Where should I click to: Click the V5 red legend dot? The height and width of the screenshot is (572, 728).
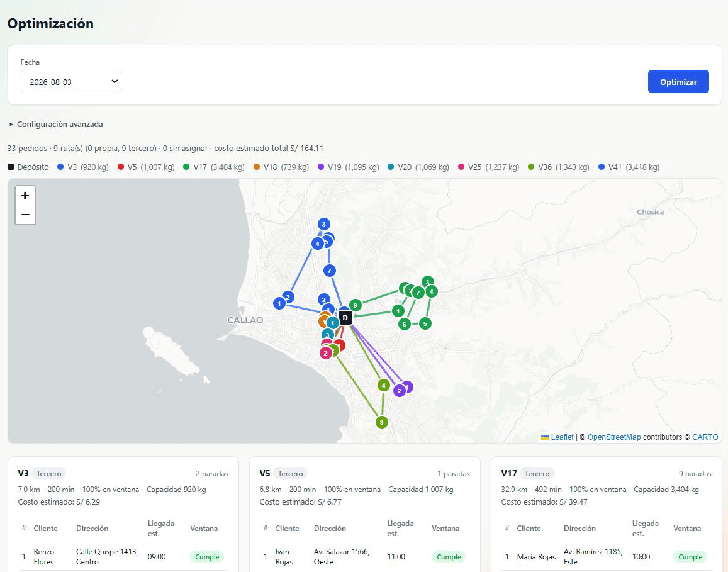tap(121, 167)
